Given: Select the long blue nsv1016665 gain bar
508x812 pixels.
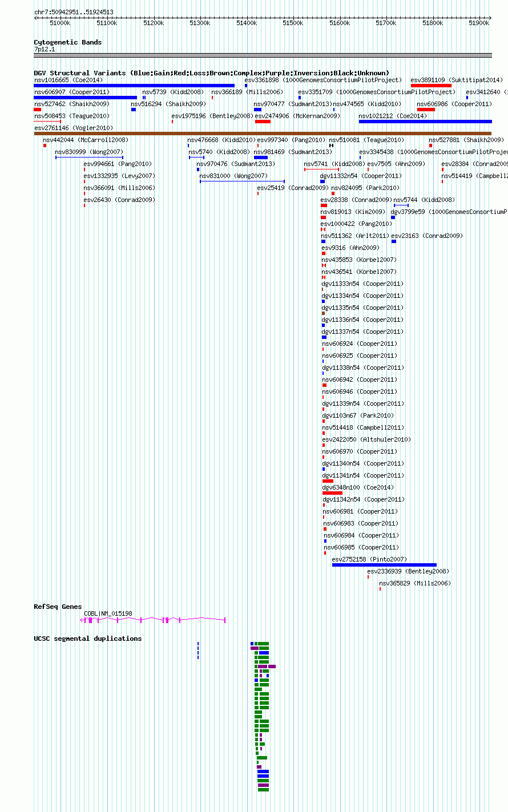Looking at the screenshot, I should (x=134, y=86).
